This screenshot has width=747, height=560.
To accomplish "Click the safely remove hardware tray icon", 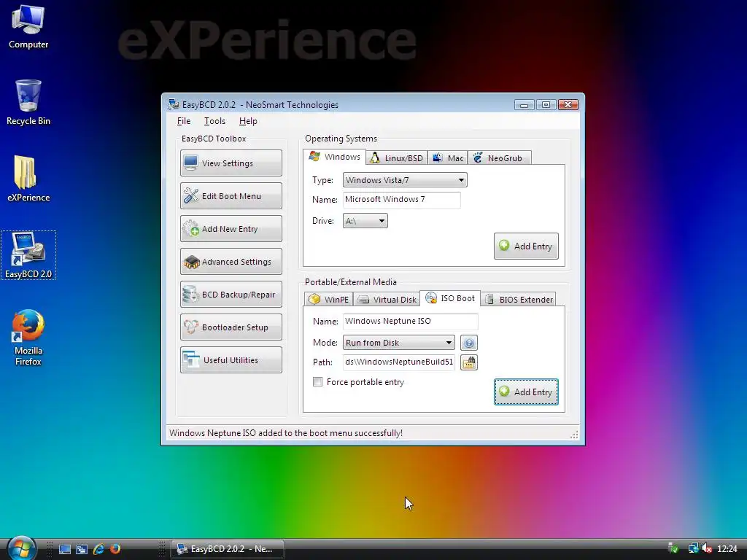I will (x=673, y=549).
